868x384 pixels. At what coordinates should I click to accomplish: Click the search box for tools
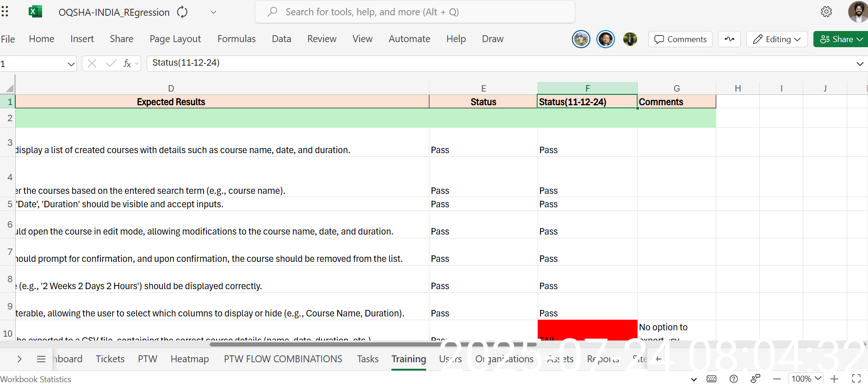click(415, 12)
